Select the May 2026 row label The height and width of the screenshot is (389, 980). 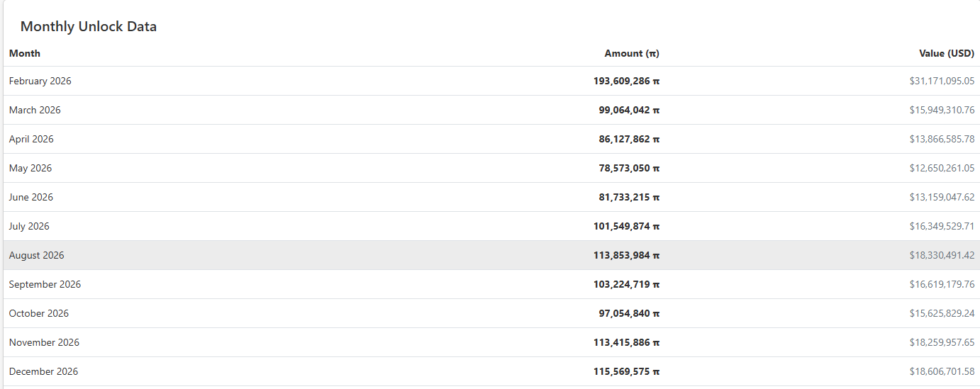coord(30,168)
